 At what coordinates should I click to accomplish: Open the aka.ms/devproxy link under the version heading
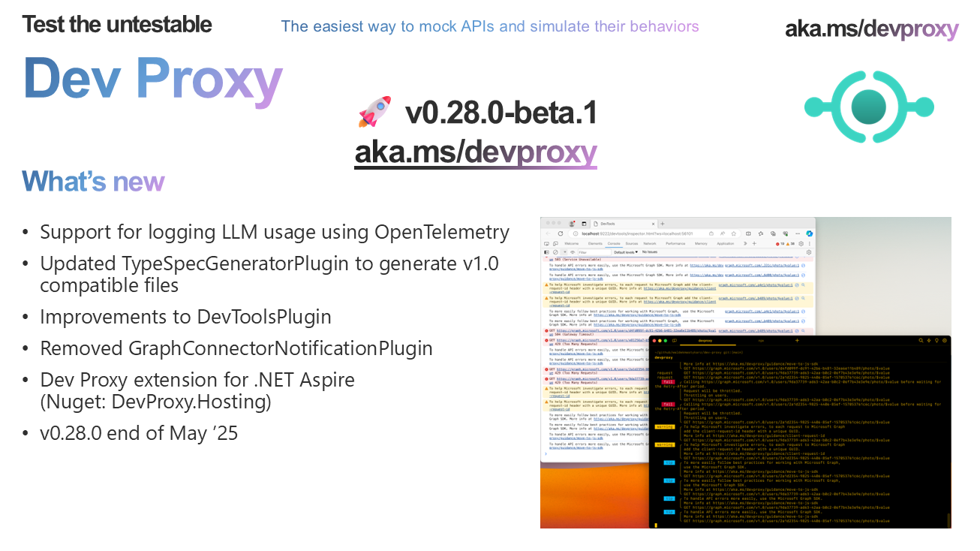tap(476, 152)
